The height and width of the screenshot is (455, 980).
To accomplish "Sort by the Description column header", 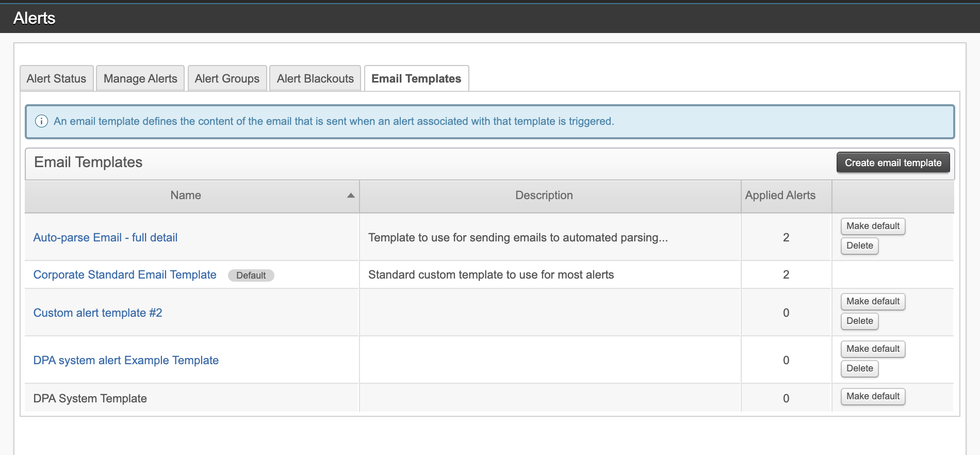I will (x=544, y=196).
